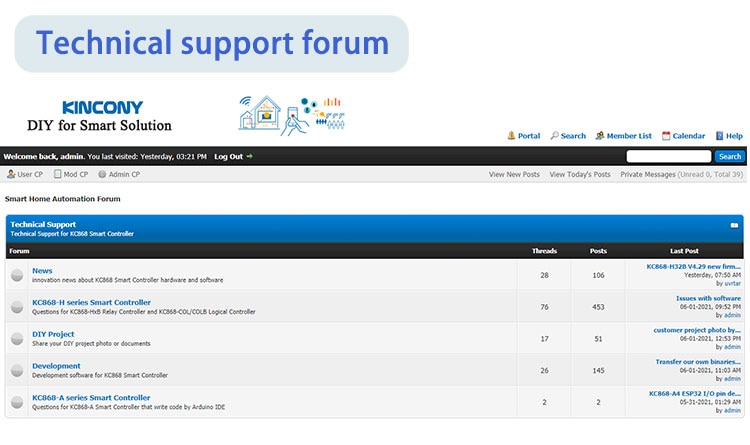Click the Portal bell icon
750x445 pixels.
tap(511, 135)
